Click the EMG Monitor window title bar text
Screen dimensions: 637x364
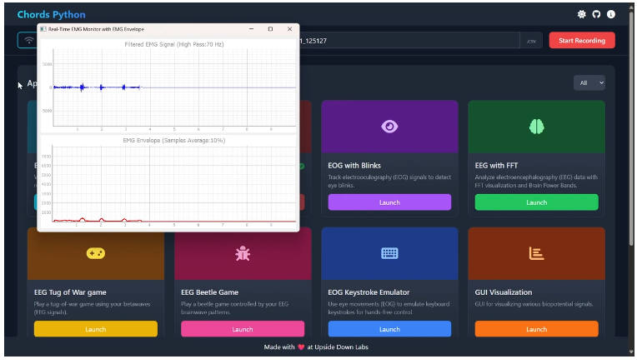click(96, 29)
